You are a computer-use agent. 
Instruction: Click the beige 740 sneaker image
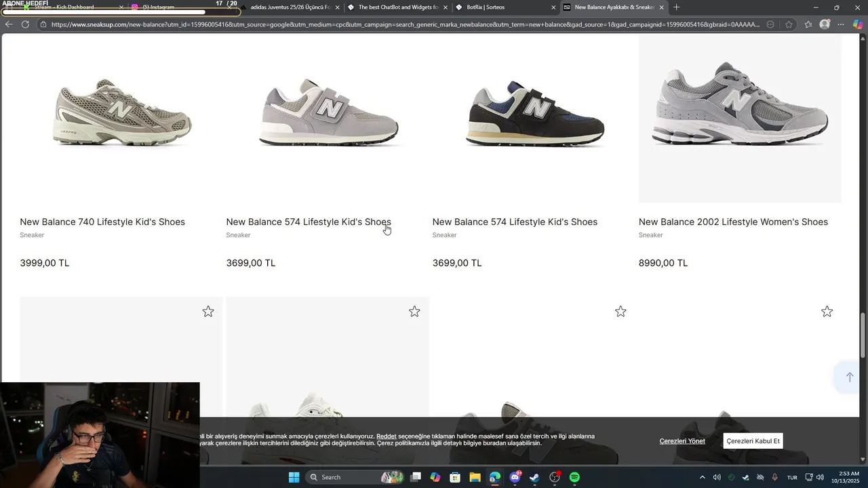(122, 113)
